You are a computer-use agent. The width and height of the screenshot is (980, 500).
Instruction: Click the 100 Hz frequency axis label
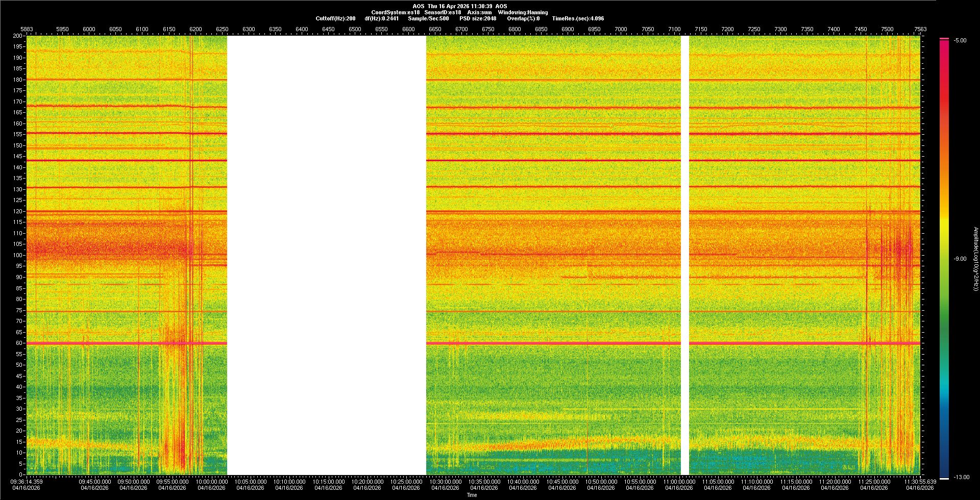tap(18, 255)
